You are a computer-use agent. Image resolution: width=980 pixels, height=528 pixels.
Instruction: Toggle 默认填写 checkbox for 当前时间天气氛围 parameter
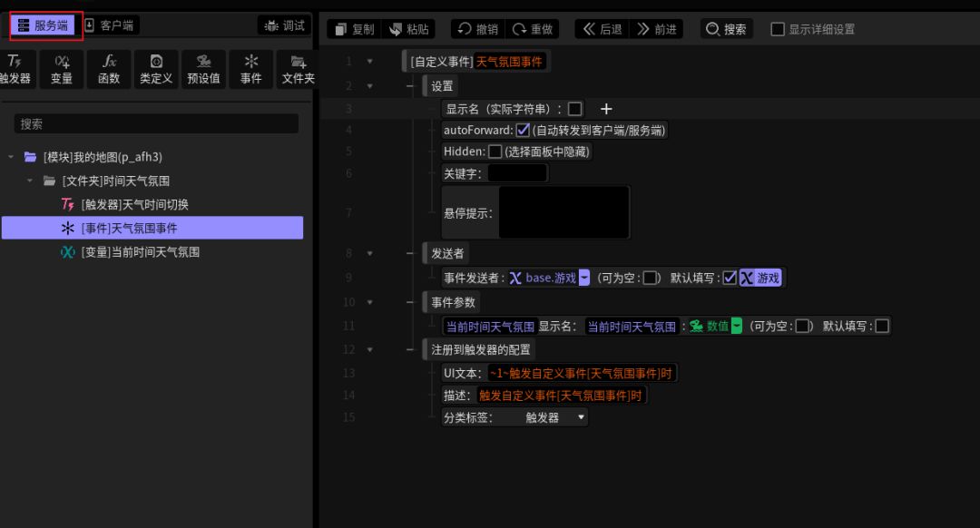point(882,327)
